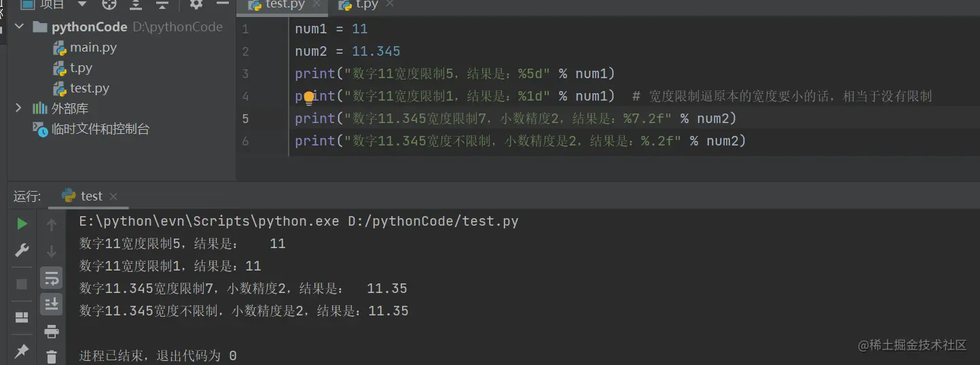Clear console output with trash icon
This screenshot has width=980, height=365.
coord(52,356)
